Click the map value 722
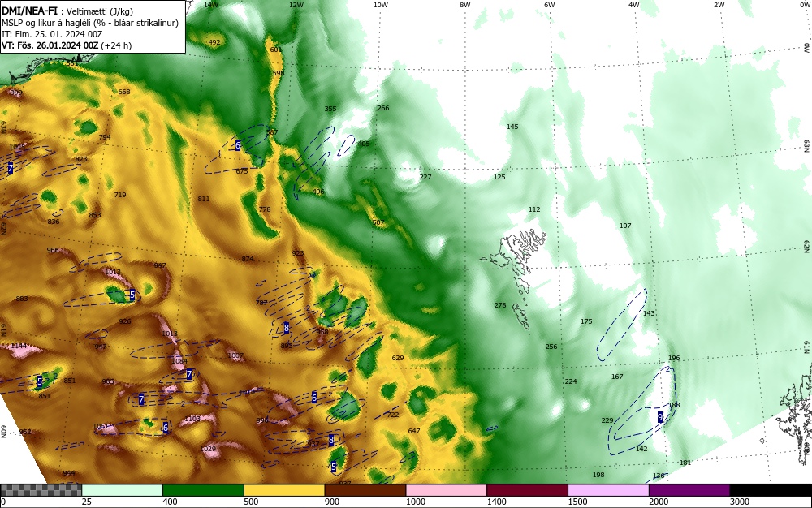The image size is (812, 508). coord(393,415)
